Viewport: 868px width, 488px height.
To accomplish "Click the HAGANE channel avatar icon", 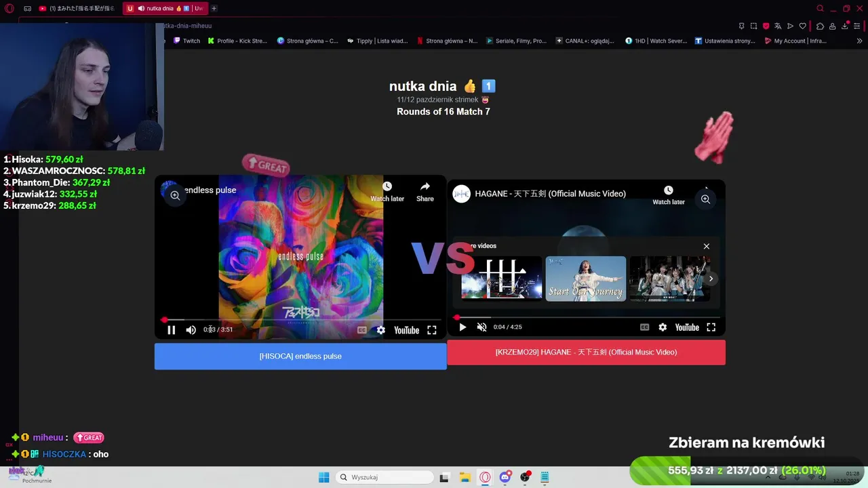I will pyautogui.click(x=462, y=194).
